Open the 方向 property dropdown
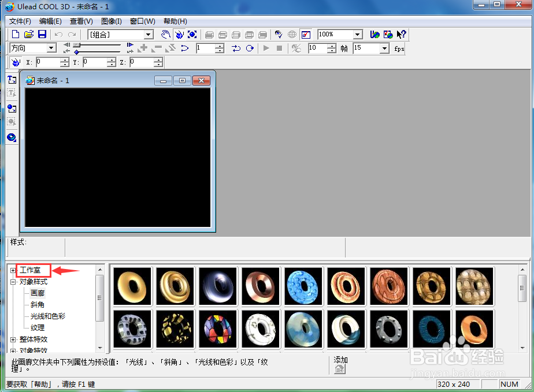This screenshot has height=392, width=534. click(51, 48)
